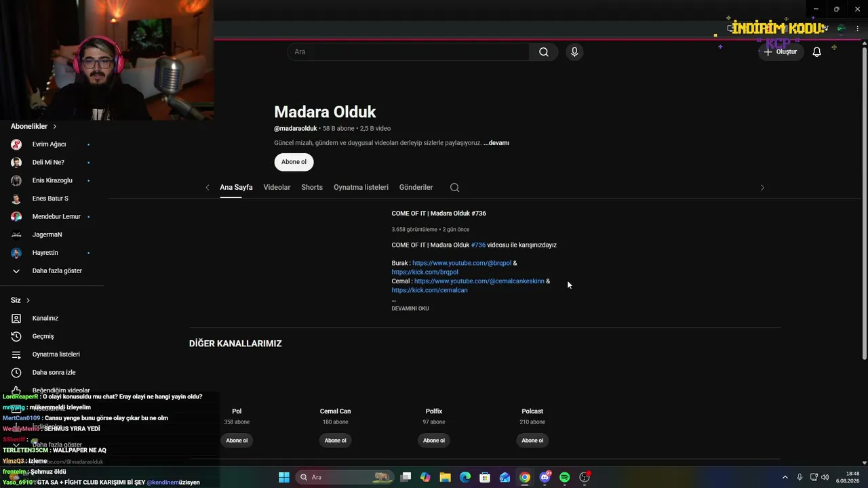Open Task View on the taskbar
Viewport: 868px width, 488px height.
406,477
